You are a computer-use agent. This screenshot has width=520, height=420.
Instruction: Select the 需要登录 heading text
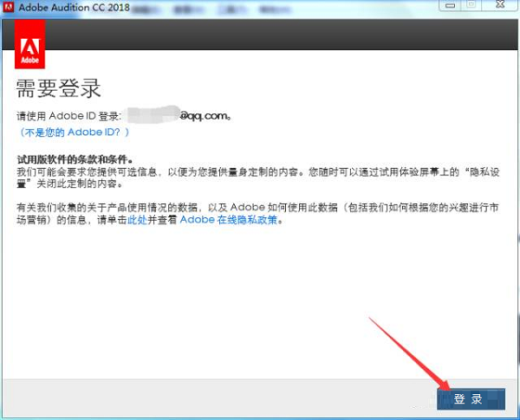[x=58, y=89]
